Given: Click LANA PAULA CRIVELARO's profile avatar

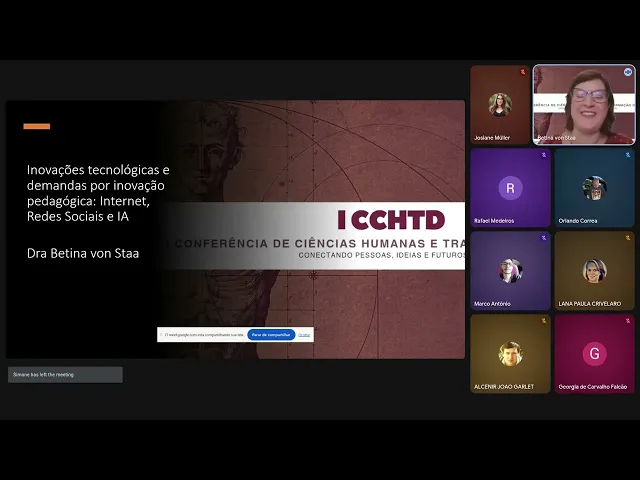Looking at the screenshot, I should tap(594, 271).
